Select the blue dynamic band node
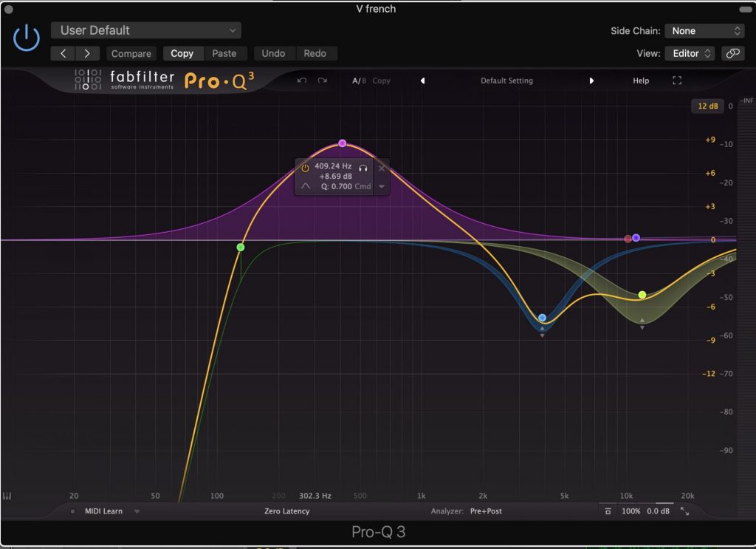The width and height of the screenshot is (756, 549). click(x=543, y=318)
